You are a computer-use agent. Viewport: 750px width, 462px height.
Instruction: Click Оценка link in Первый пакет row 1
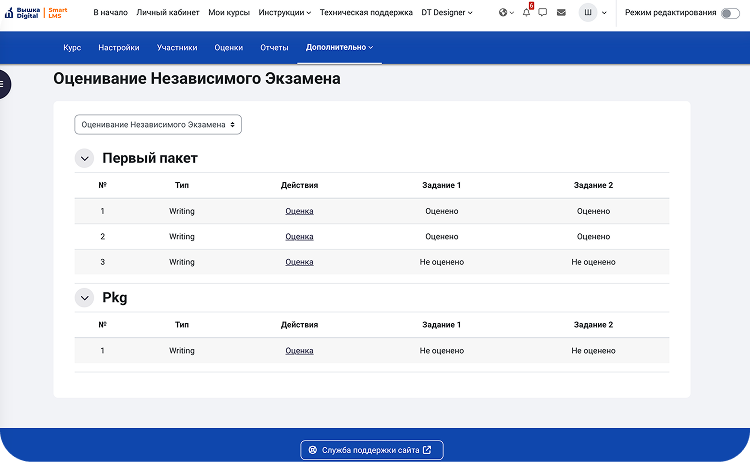coord(299,211)
